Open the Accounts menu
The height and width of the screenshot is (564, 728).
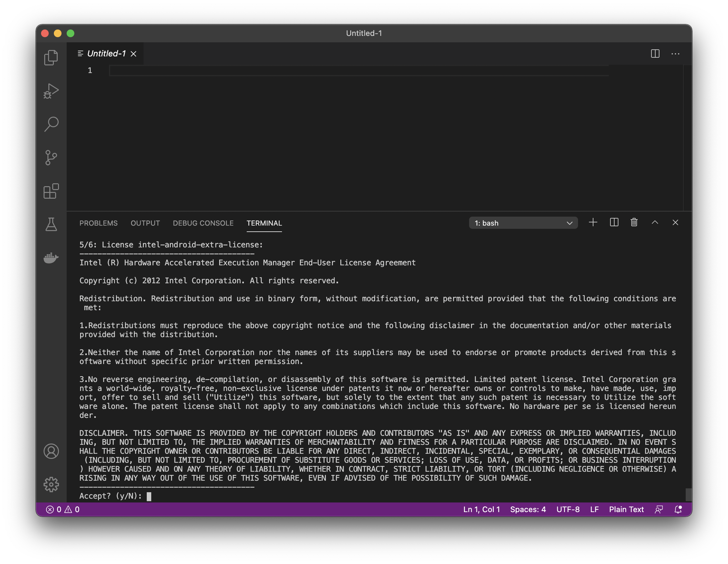click(x=51, y=451)
